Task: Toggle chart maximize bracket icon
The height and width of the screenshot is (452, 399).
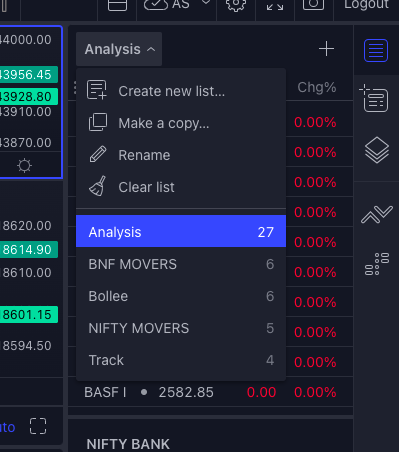Action: click(38, 426)
